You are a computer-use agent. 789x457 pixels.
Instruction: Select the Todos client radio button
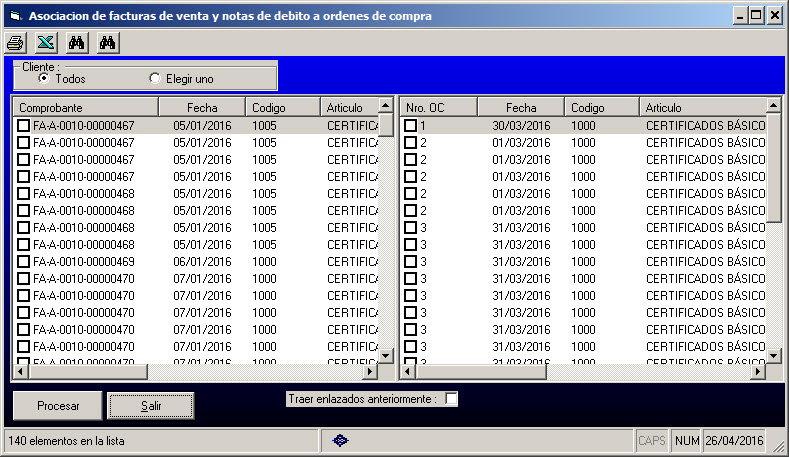[x=43, y=78]
